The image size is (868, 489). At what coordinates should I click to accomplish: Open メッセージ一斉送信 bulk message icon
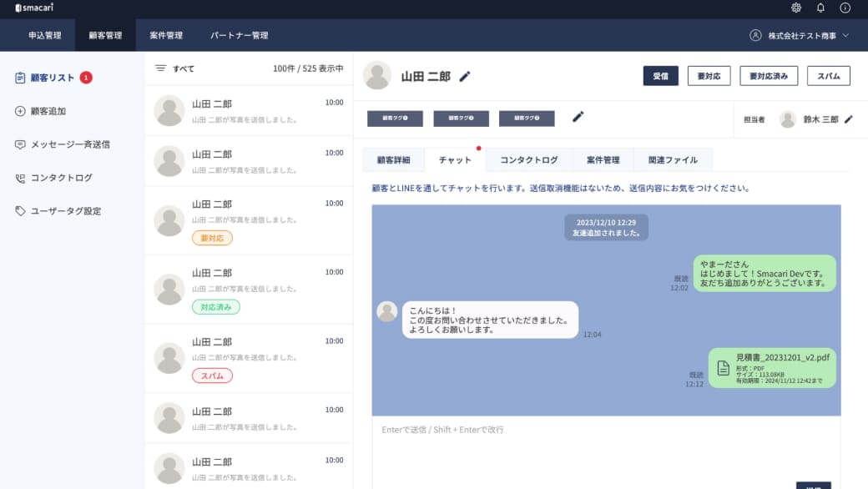point(18,144)
